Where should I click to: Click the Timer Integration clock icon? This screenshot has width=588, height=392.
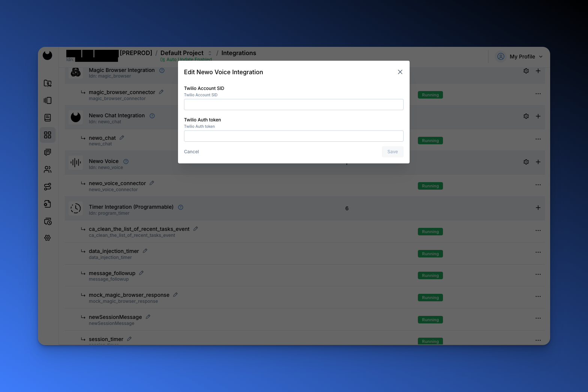click(76, 208)
